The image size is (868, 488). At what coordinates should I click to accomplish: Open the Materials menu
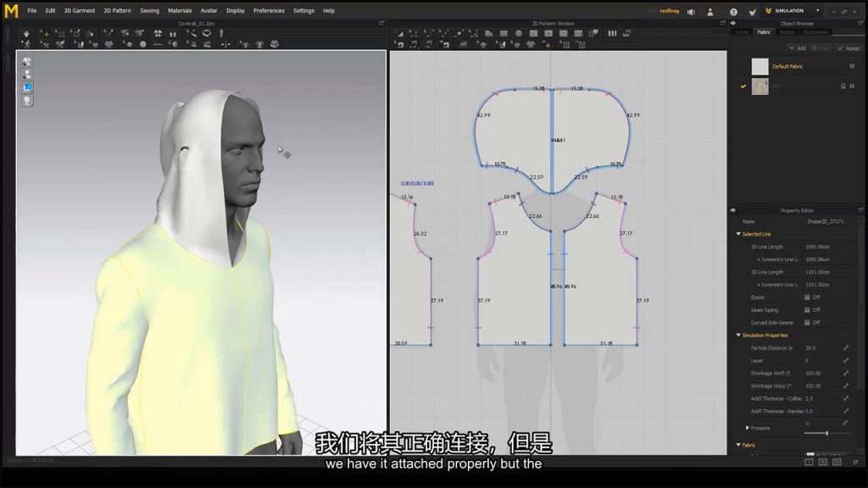pyautogui.click(x=180, y=10)
